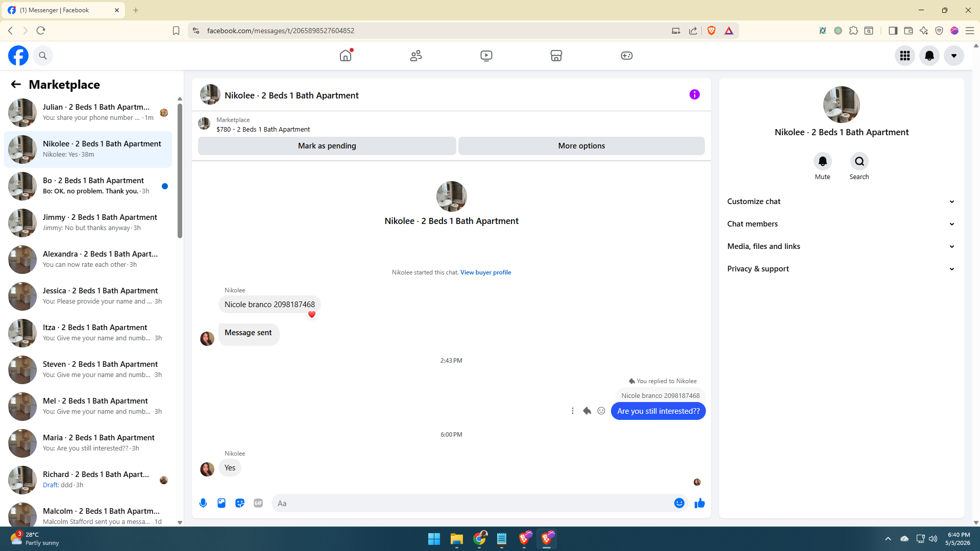React to the 'Are you still interested??' message

click(x=601, y=411)
